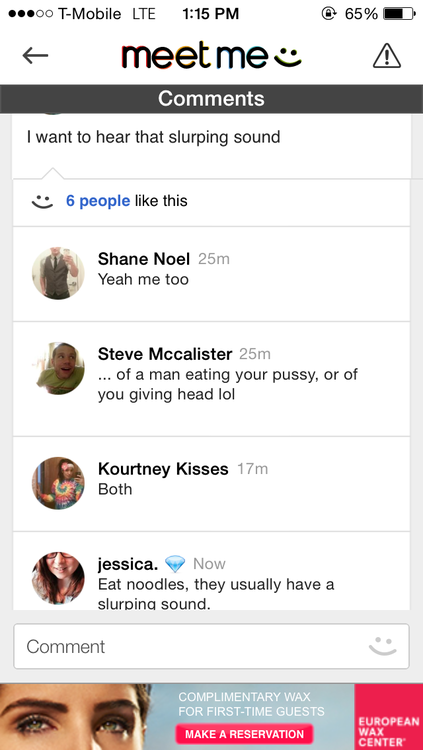View the 6 people who like this
The image size is (423, 750).
[x=98, y=201]
